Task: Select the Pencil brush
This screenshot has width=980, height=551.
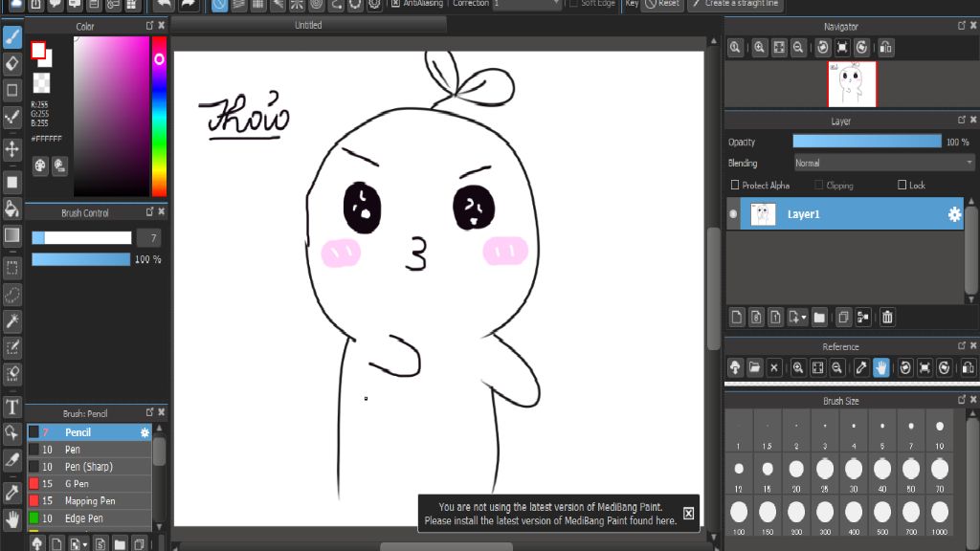Action: pos(89,432)
